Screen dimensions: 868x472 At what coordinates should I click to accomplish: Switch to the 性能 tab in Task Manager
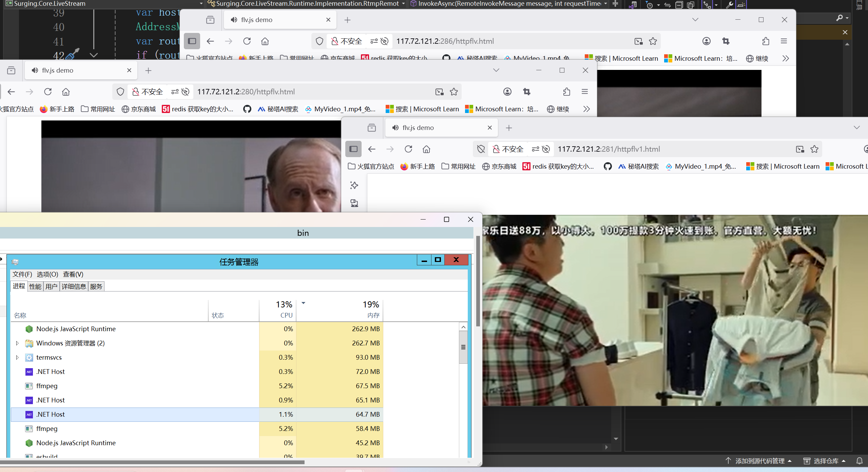(35, 286)
